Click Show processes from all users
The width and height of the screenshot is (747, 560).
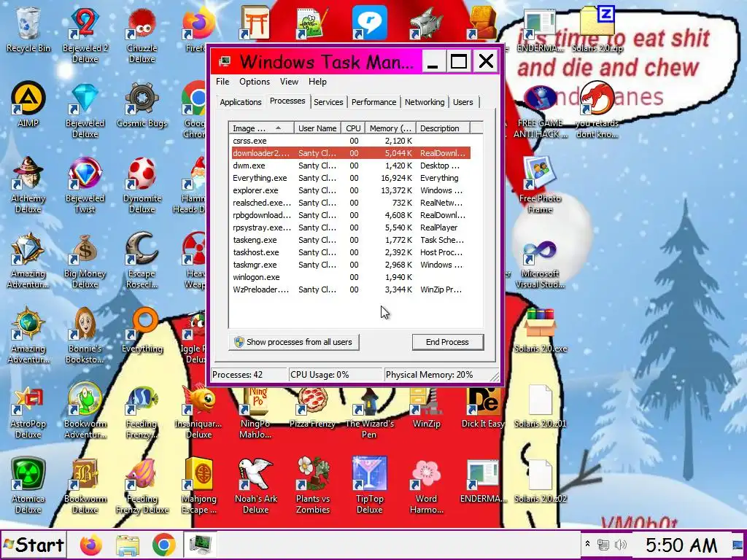[294, 342]
